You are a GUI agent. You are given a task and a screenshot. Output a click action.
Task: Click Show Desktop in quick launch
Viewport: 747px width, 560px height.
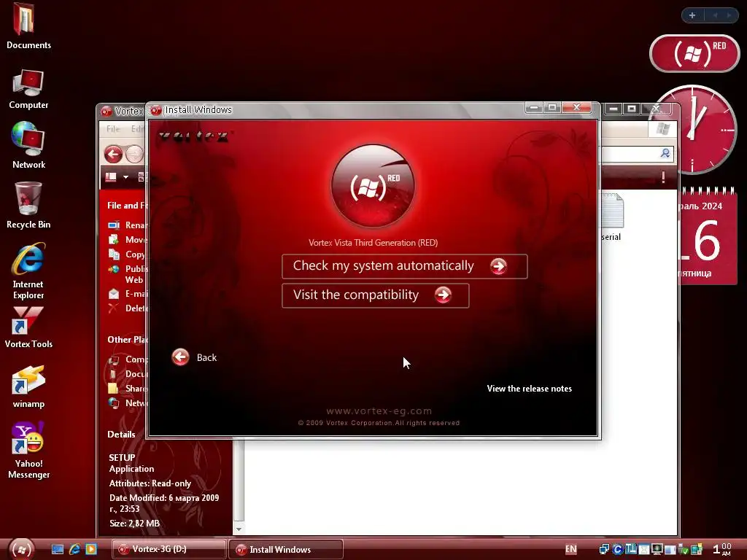(58, 550)
